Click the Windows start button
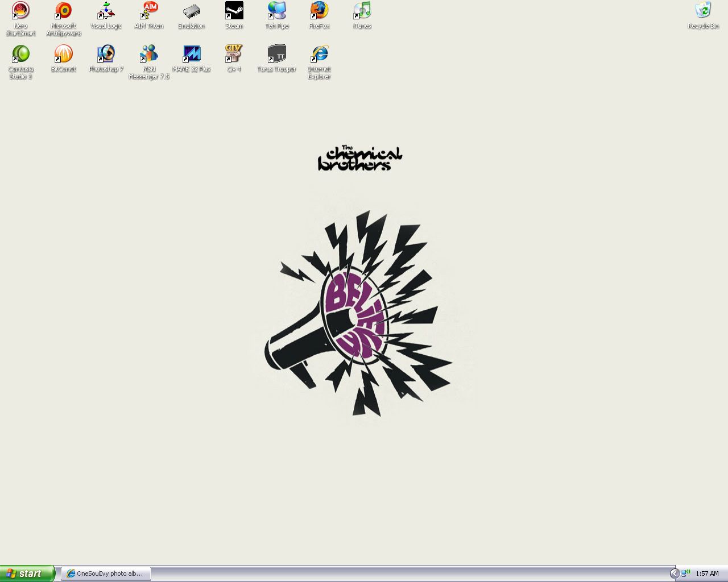Viewport: 728px width, 582px height. [27, 573]
